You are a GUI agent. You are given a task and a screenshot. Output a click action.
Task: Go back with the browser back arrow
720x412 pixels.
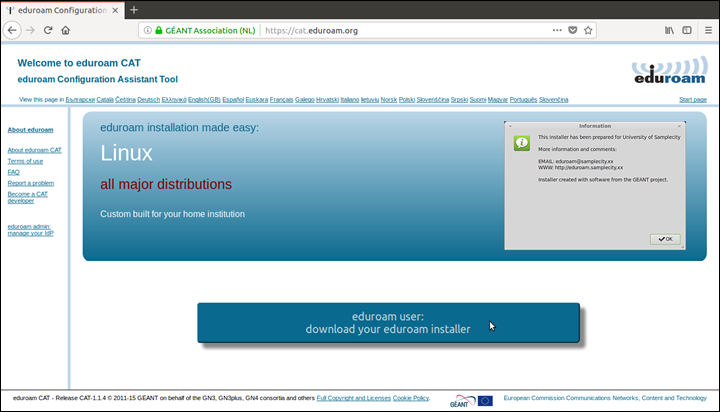pyautogui.click(x=12, y=30)
